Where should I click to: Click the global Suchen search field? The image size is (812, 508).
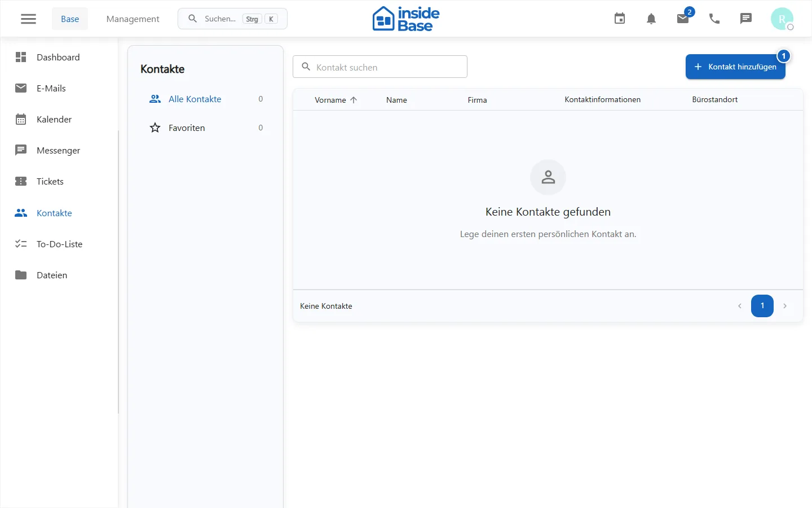coord(232,19)
